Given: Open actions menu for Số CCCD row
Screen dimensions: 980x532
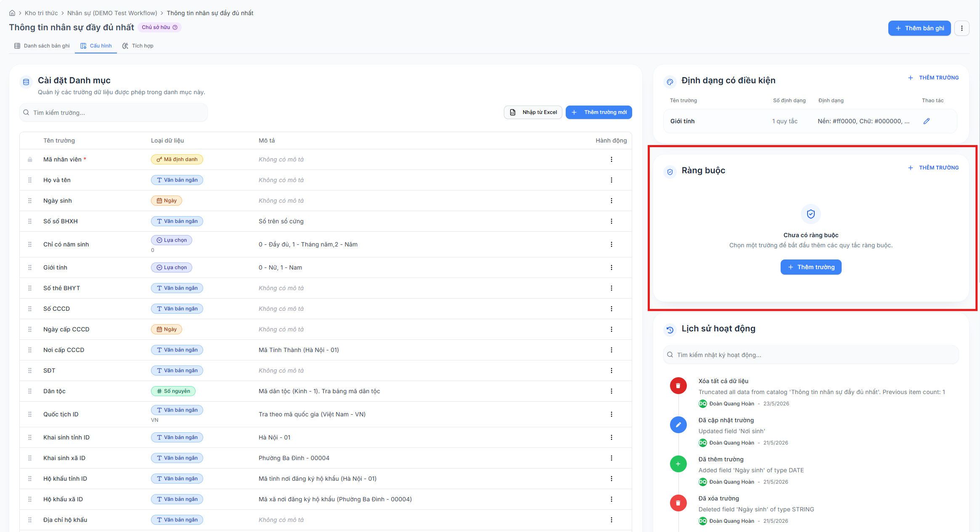Looking at the screenshot, I should (x=612, y=309).
